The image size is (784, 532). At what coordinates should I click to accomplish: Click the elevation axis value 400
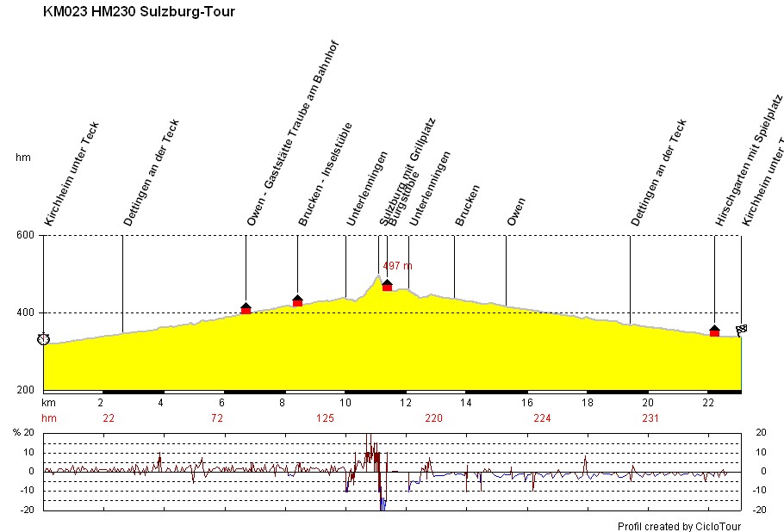pyautogui.click(x=26, y=312)
